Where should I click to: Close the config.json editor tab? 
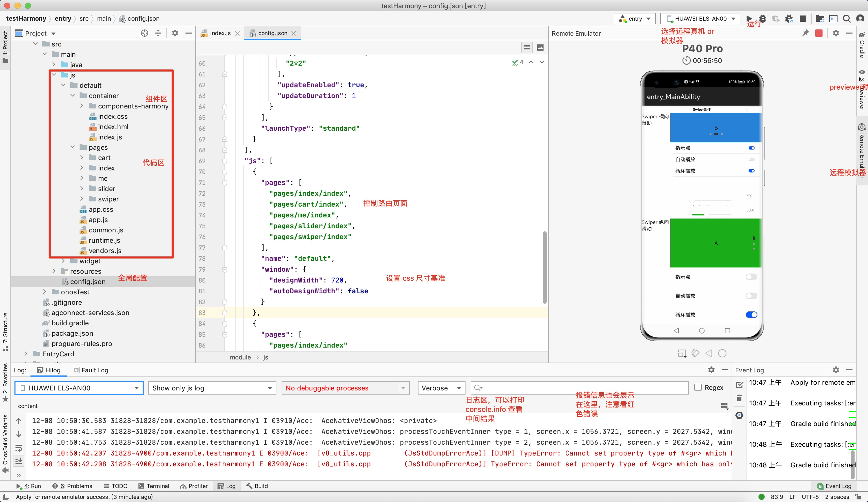coord(294,33)
